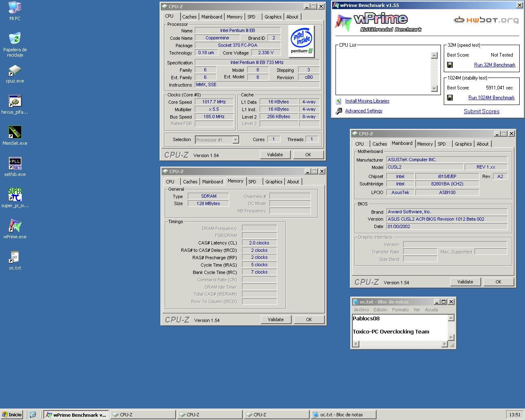Click the Advanced Settings wrench icon
This screenshot has height=420, width=525.
(339, 111)
